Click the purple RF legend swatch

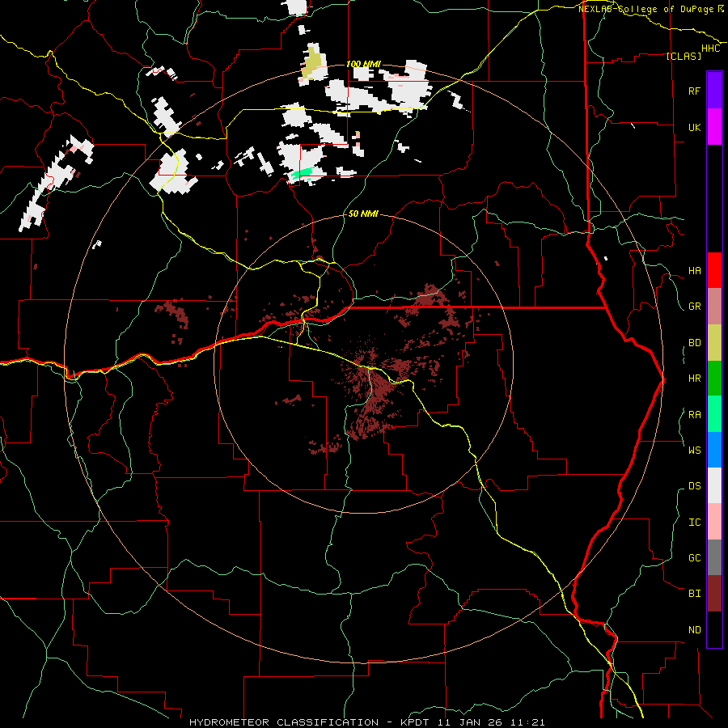(x=714, y=91)
